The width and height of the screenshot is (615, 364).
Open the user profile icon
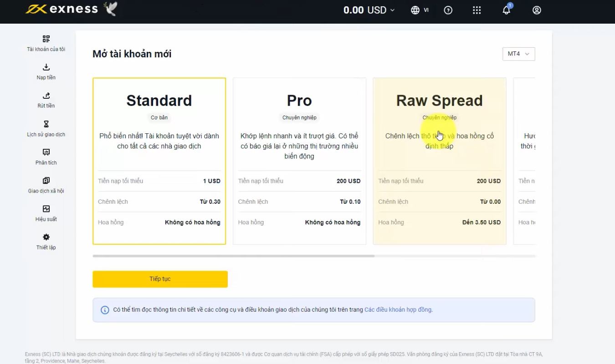pos(537,10)
